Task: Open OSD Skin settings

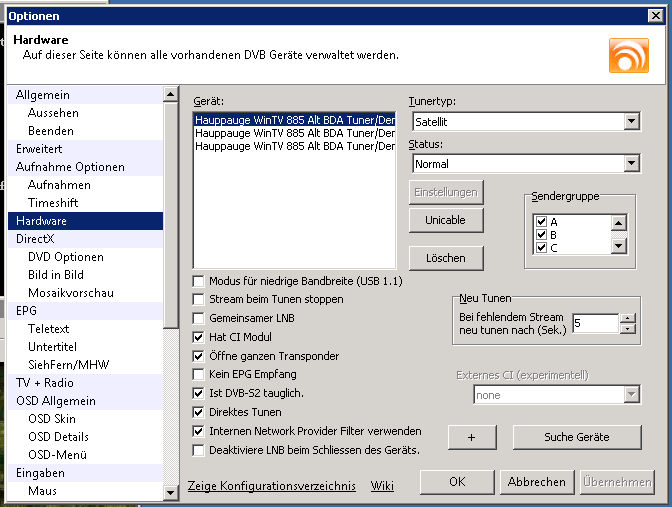Action: 85,419
